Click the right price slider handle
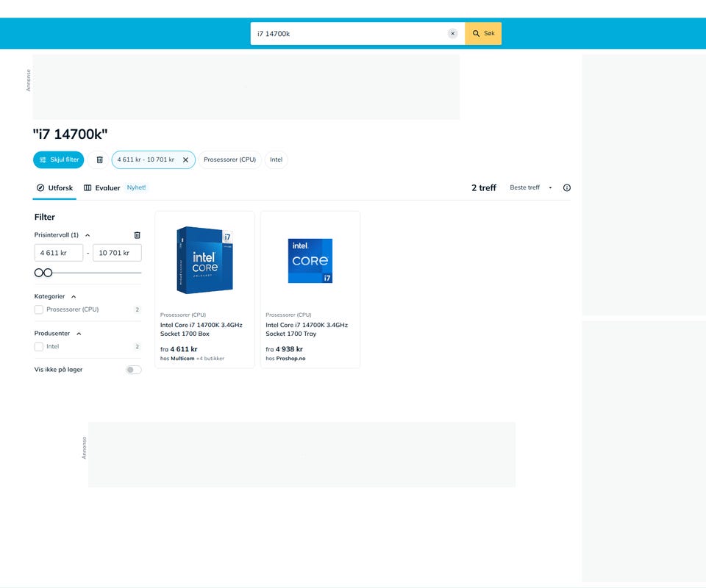 (x=48, y=273)
